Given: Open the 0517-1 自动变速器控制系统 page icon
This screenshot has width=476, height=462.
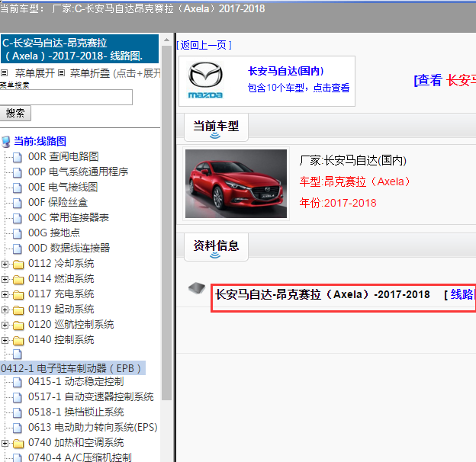Looking at the screenshot, I should [18, 397].
